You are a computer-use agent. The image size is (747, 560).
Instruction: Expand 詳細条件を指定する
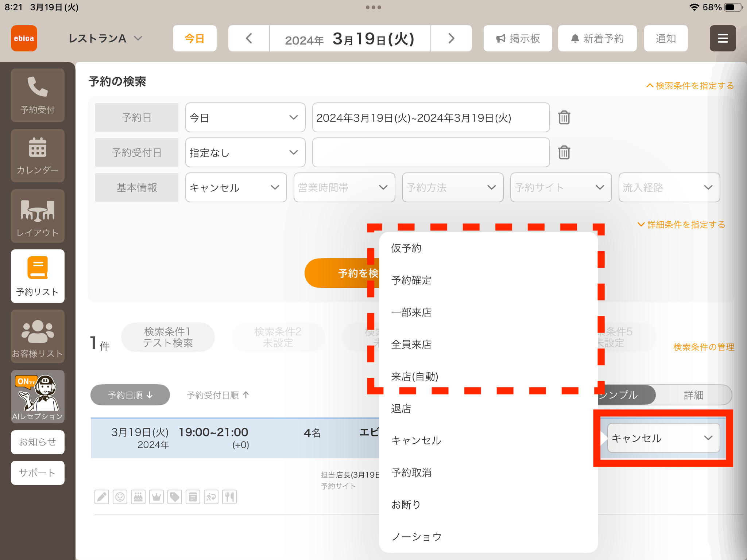[x=681, y=225]
